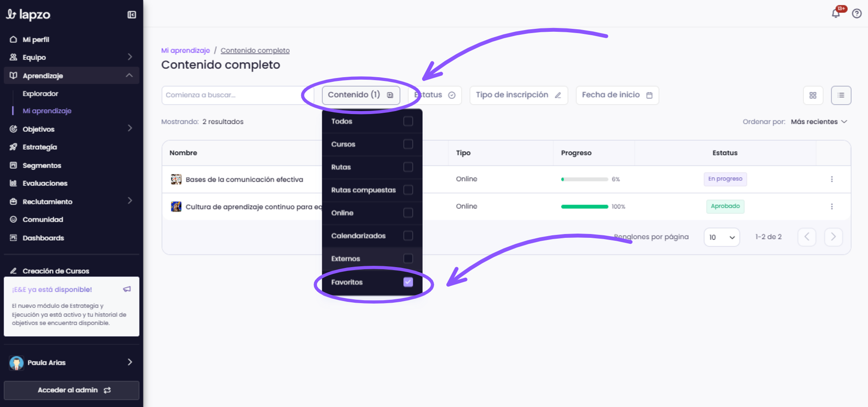This screenshot has height=407, width=868.
Task: Check the Rutas checkbox
Action: tap(408, 167)
